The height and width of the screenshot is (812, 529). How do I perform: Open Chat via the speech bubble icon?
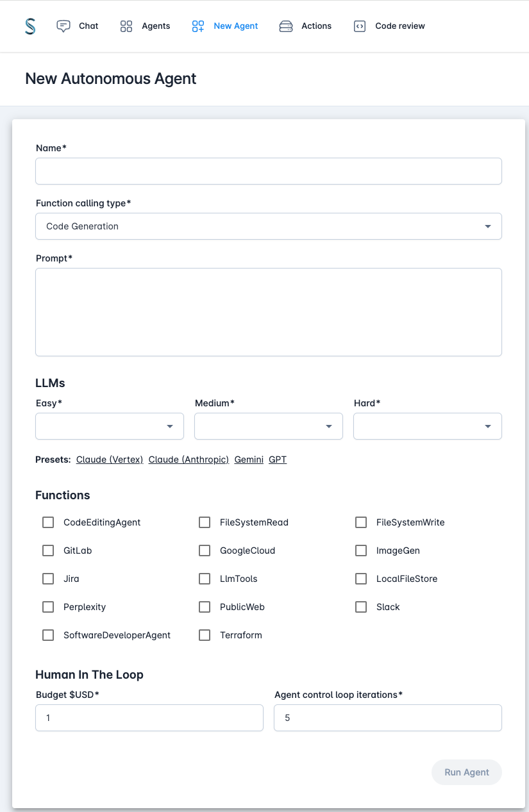click(63, 26)
